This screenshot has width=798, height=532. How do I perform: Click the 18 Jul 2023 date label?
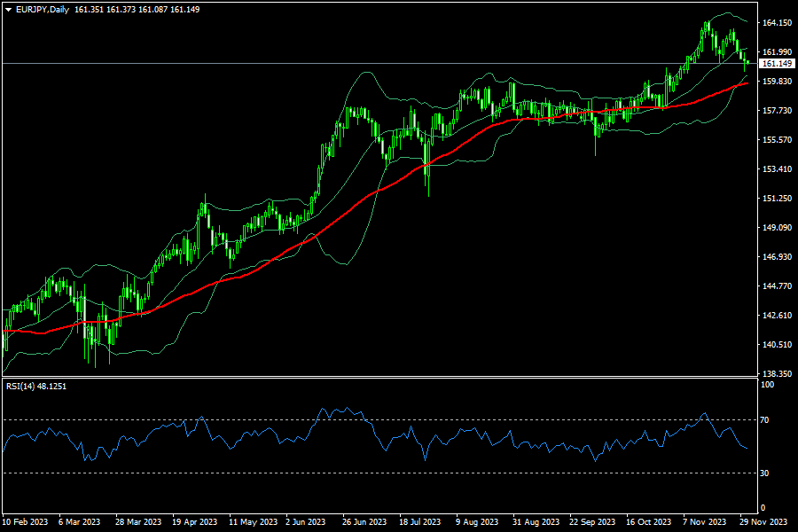420,522
